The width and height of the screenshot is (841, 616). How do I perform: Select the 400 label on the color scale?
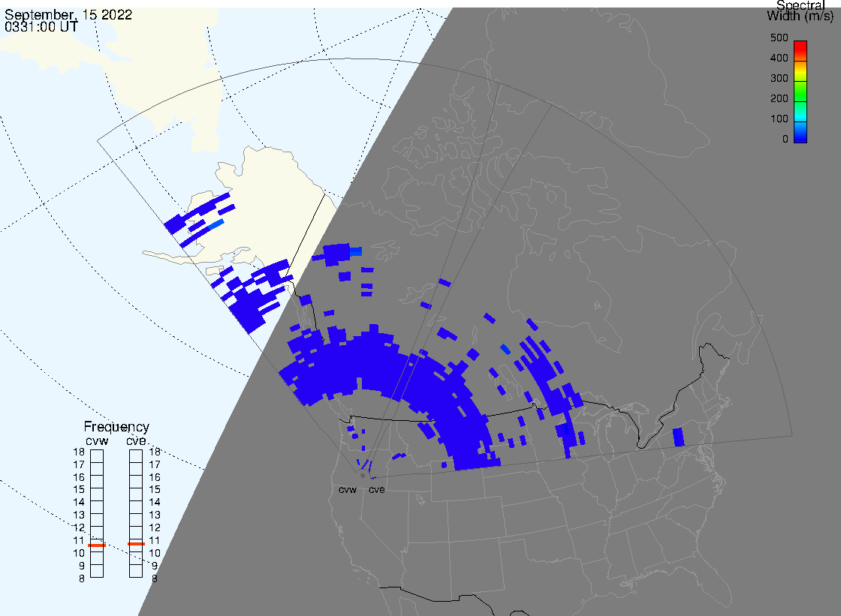779,58
